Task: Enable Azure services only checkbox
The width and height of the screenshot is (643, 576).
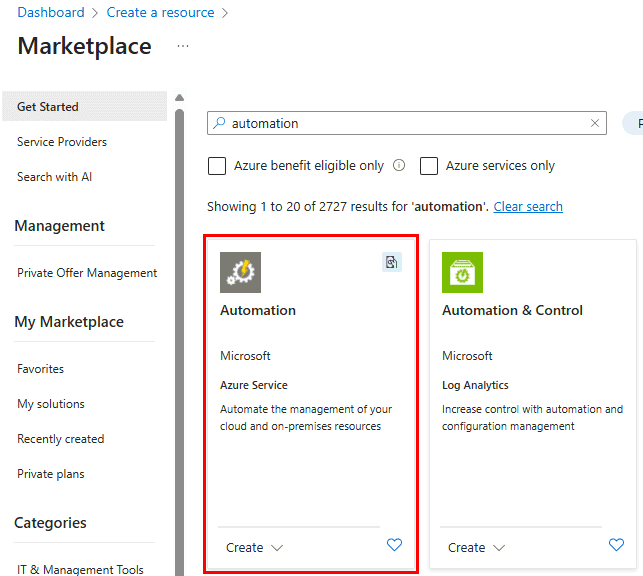Action: click(429, 166)
